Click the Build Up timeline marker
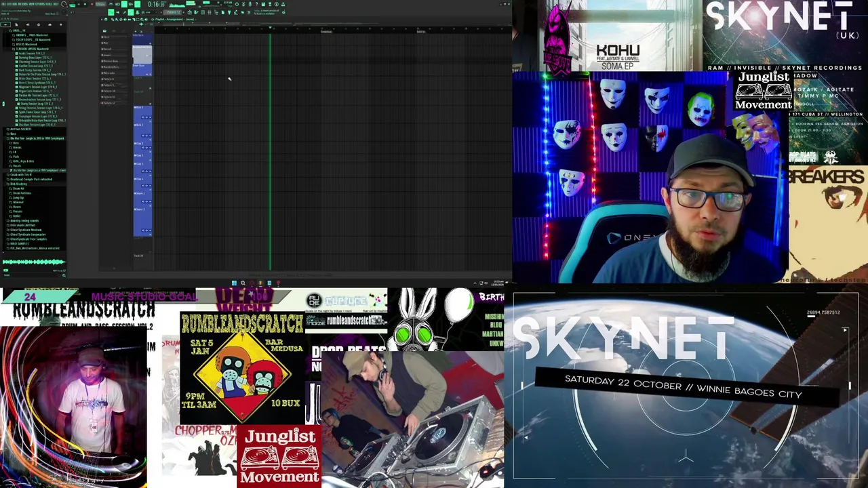The image size is (868, 488). [421, 31]
